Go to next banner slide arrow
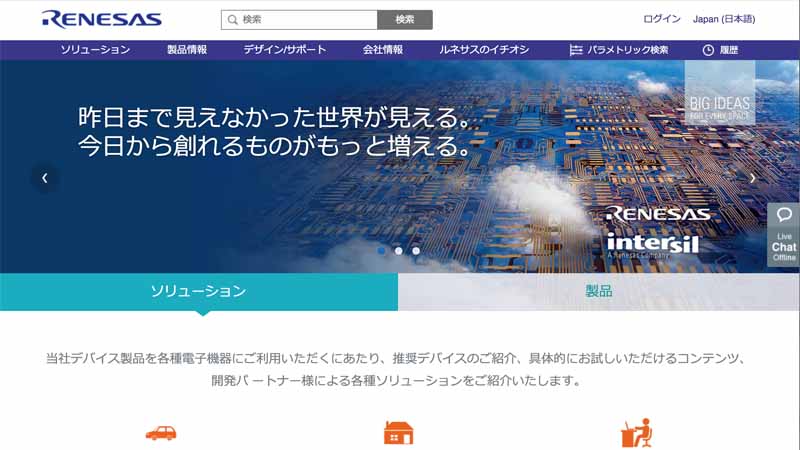This screenshot has width=800, height=450. coord(753,178)
